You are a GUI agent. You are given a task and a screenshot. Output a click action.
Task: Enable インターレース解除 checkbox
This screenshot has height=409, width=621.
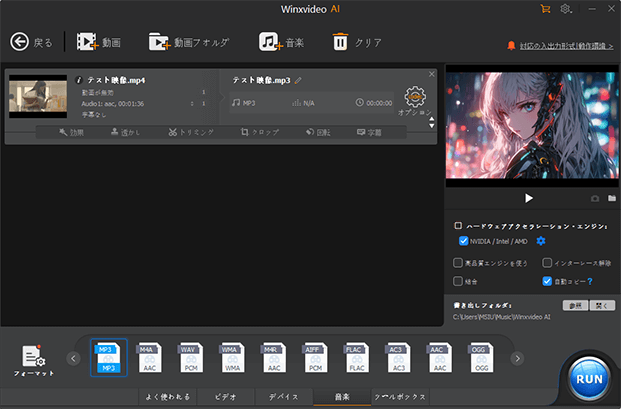tap(547, 263)
